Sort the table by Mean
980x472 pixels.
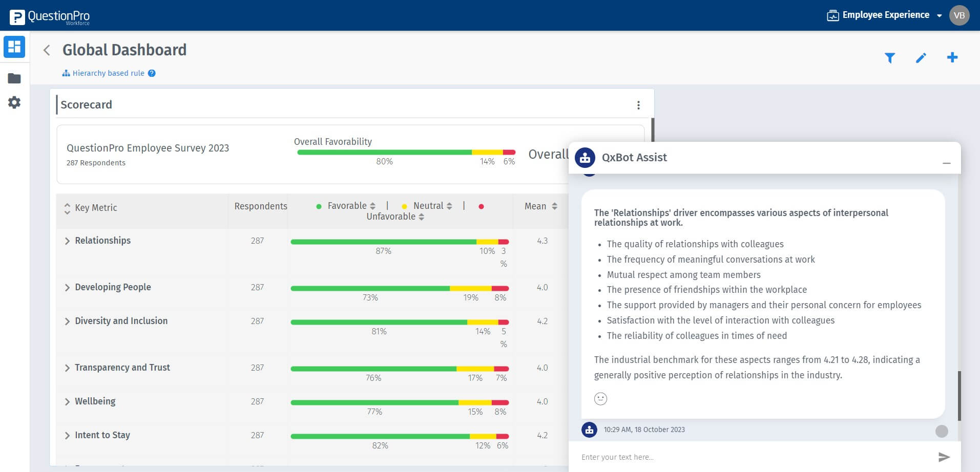(554, 206)
